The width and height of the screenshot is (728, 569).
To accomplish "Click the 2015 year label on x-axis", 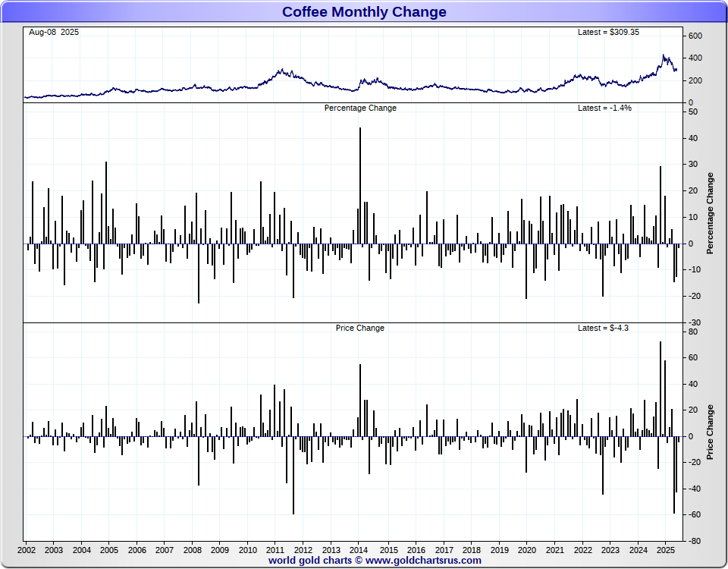I will tap(389, 550).
